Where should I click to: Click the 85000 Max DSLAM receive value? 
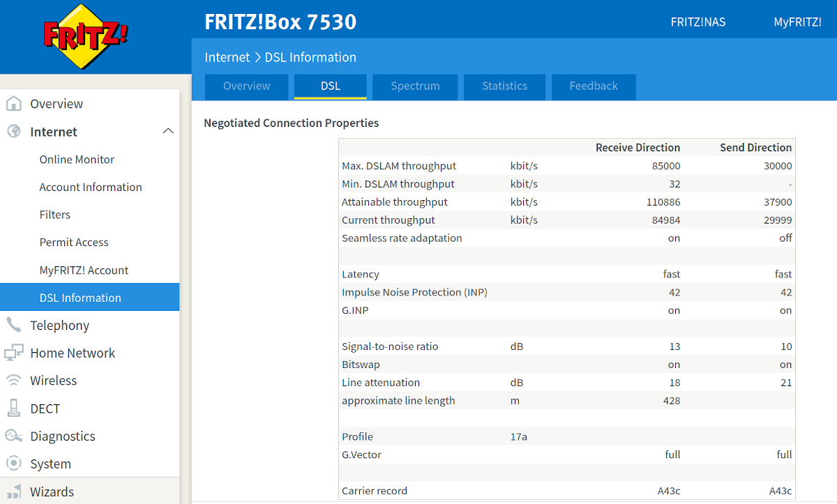pos(666,166)
